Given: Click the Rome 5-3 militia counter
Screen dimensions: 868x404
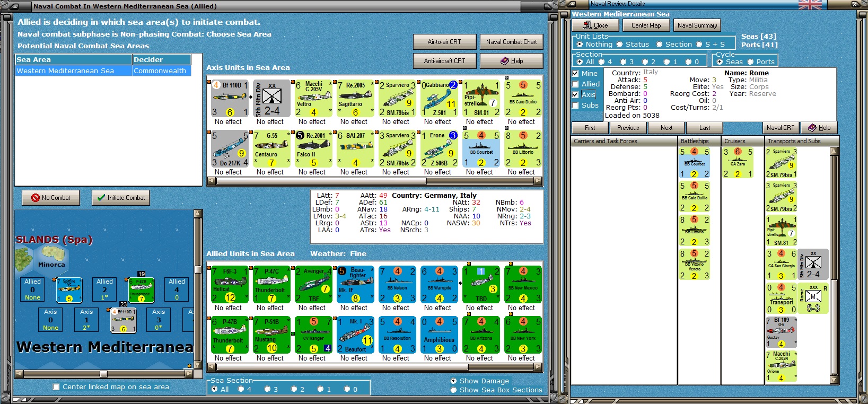Looking at the screenshot, I should point(813,298).
